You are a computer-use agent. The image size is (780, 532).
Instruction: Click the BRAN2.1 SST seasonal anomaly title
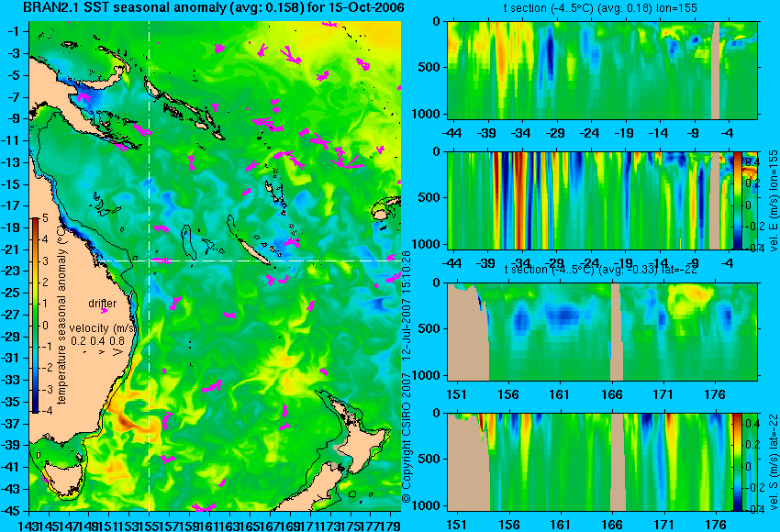pyautogui.click(x=214, y=7)
